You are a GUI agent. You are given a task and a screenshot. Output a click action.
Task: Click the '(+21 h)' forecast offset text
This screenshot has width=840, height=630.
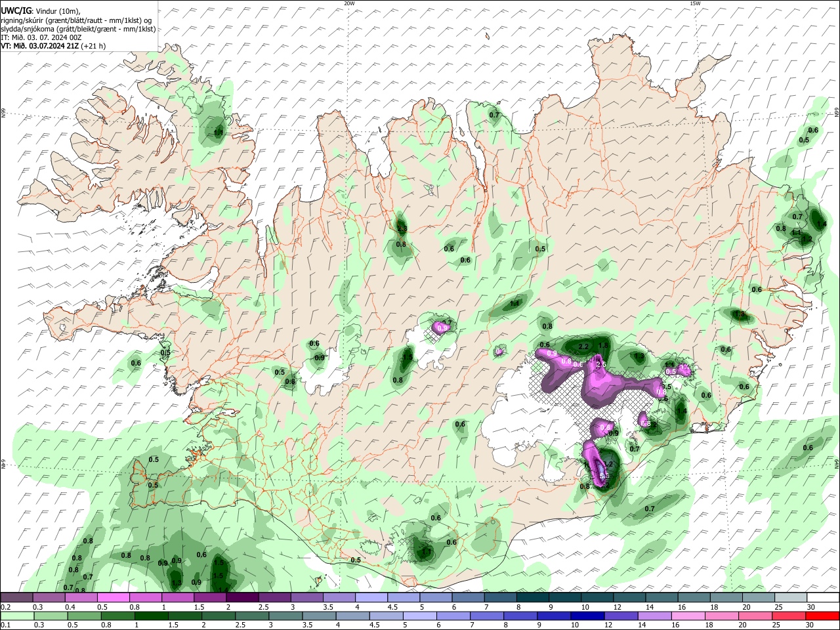[x=94, y=46]
